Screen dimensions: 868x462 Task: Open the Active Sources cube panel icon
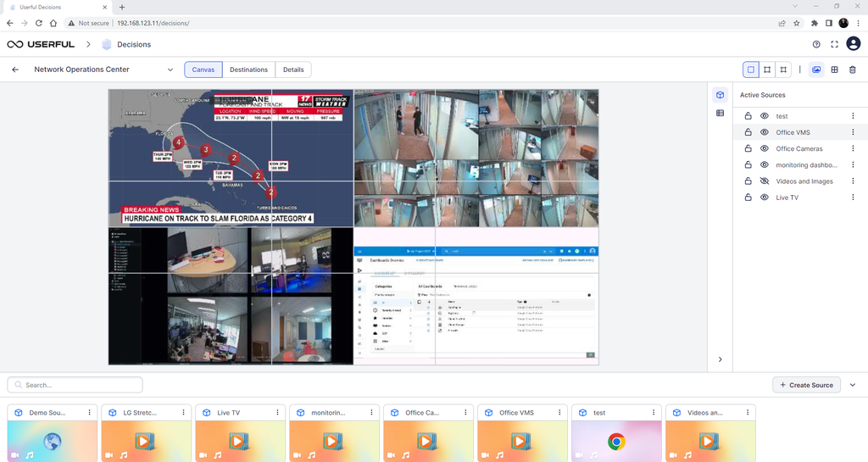(721, 95)
